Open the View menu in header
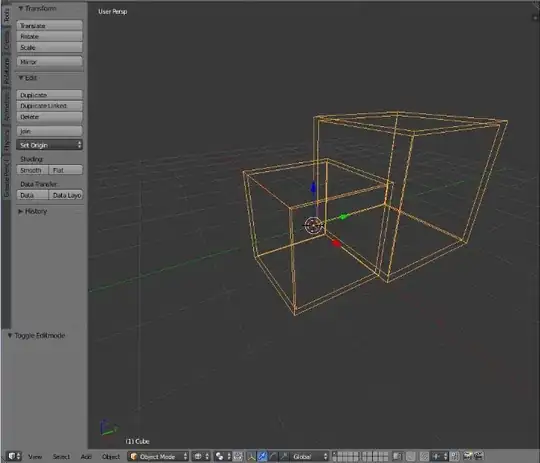 pos(35,456)
